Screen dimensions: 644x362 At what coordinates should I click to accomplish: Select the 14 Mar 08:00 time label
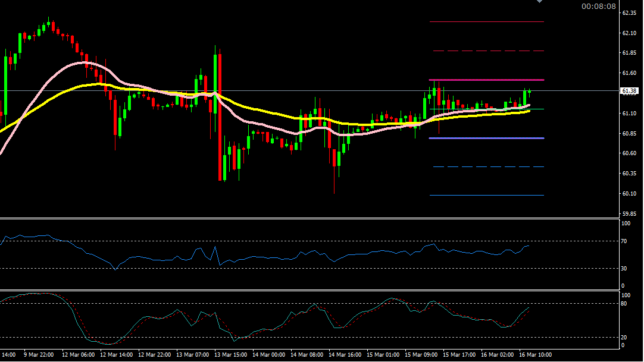point(307,355)
